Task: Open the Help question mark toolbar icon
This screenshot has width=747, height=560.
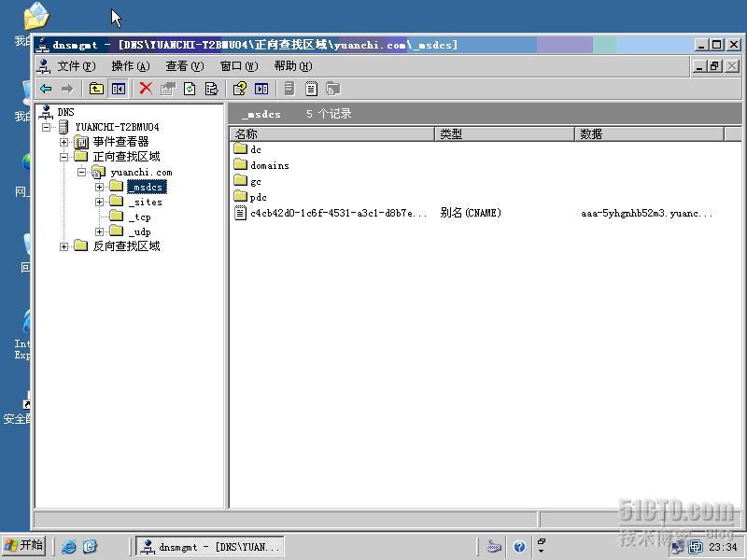Action: (239, 89)
